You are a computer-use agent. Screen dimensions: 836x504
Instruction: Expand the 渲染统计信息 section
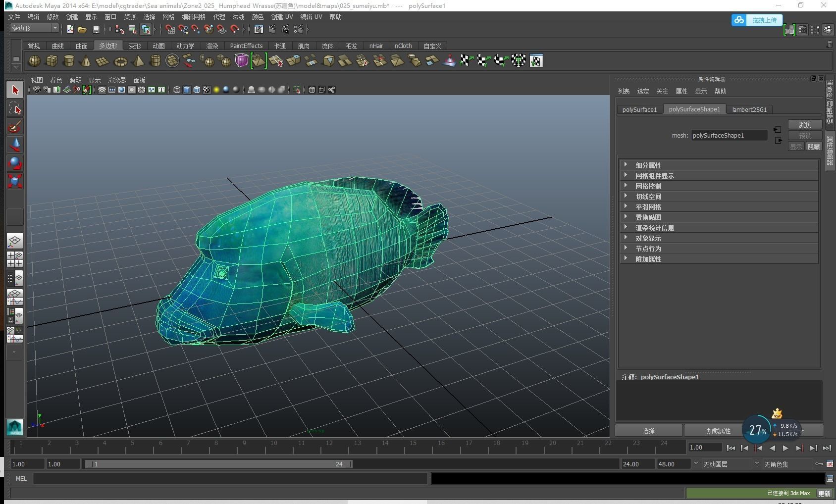[x=718, y=227]
